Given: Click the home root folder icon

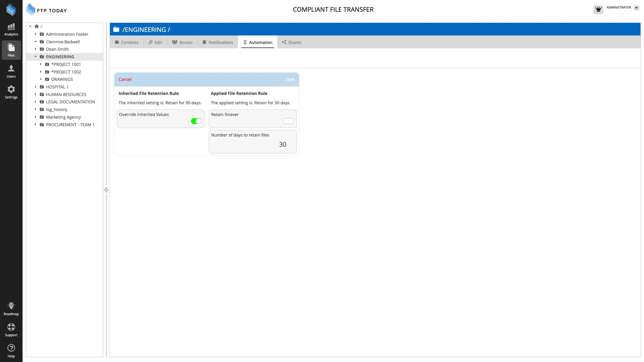Looking at the screenshot, I should [37, 26].
